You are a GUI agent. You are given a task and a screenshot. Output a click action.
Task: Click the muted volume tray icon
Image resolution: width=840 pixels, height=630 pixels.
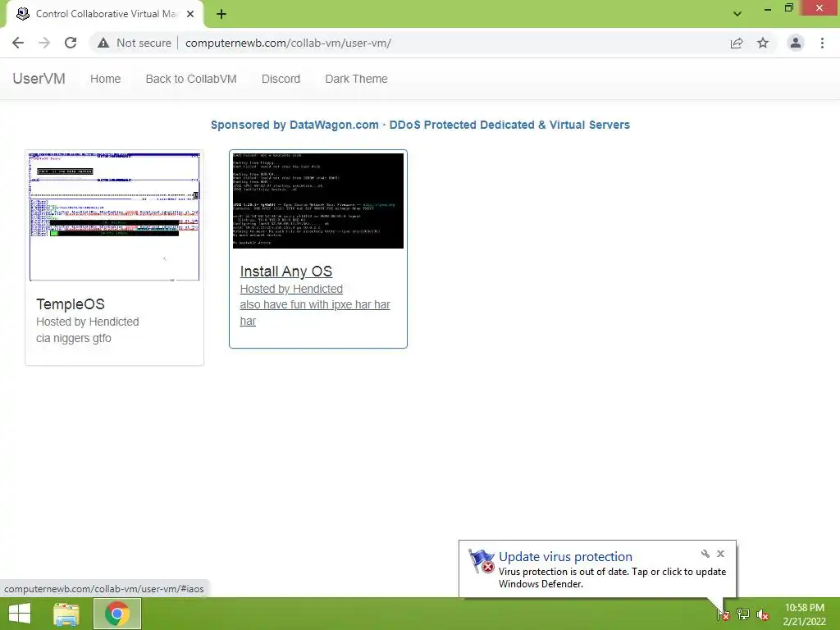[763, 614]
